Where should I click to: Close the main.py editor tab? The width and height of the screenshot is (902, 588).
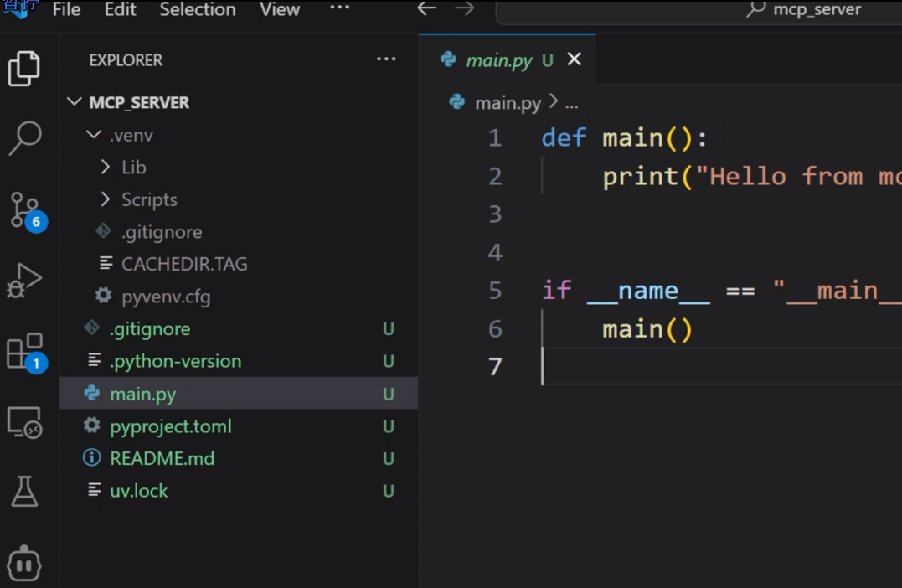[x=574, y=59]
